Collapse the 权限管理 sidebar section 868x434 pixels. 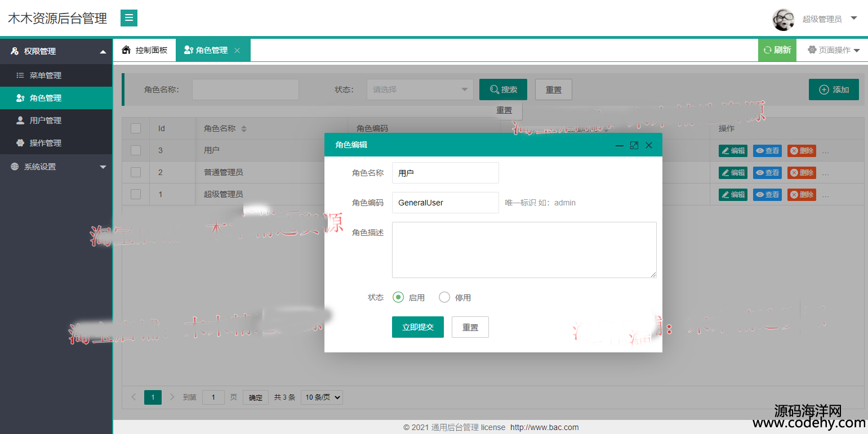click(56, 51)
